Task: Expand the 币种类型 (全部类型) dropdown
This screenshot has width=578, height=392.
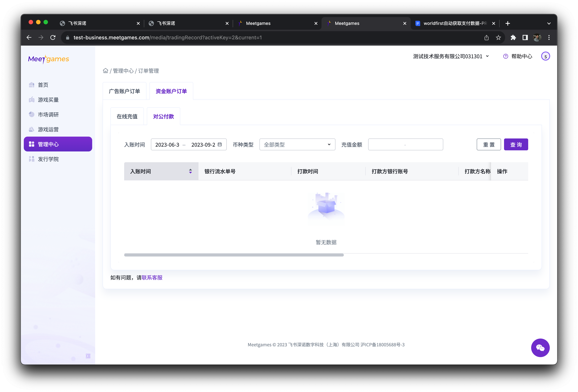Action: [x=297, y=145]
